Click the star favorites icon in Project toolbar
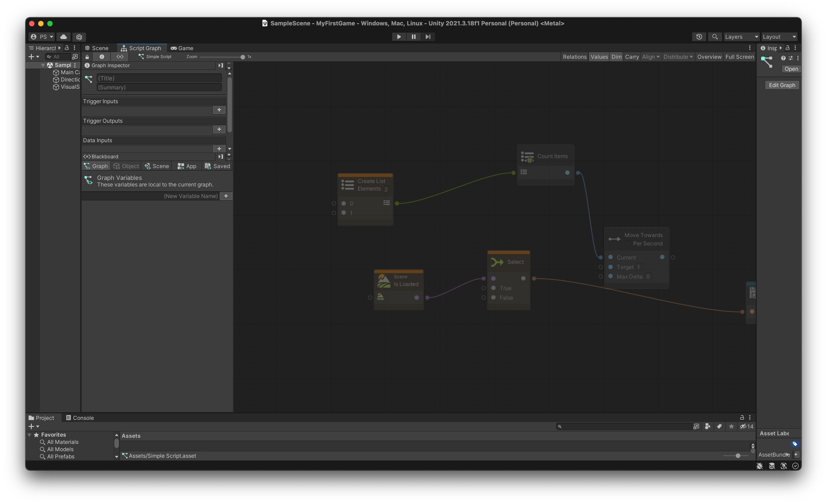The height and width of the screenshot is (504, 827). pyautogui.click(x=731, y=426)
